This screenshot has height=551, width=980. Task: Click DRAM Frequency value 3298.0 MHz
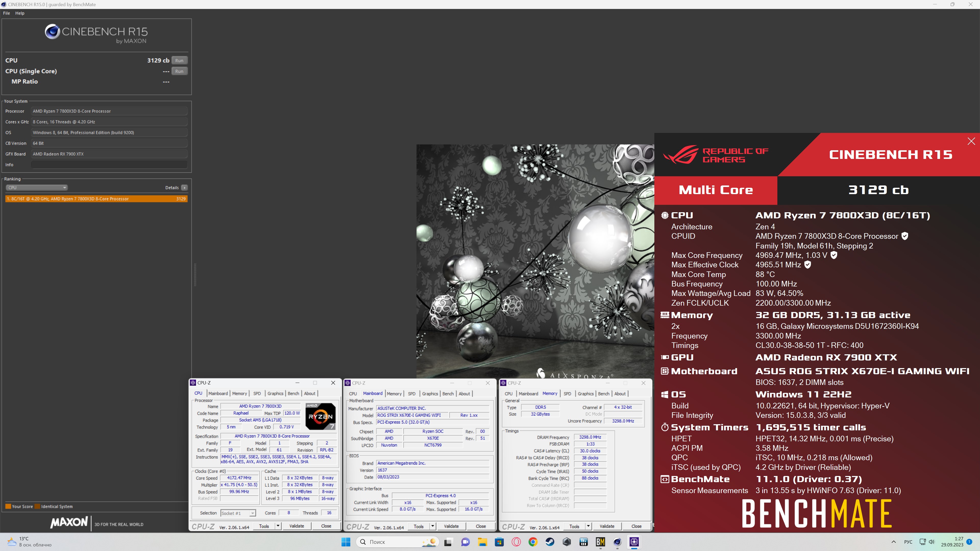point(590,437)
